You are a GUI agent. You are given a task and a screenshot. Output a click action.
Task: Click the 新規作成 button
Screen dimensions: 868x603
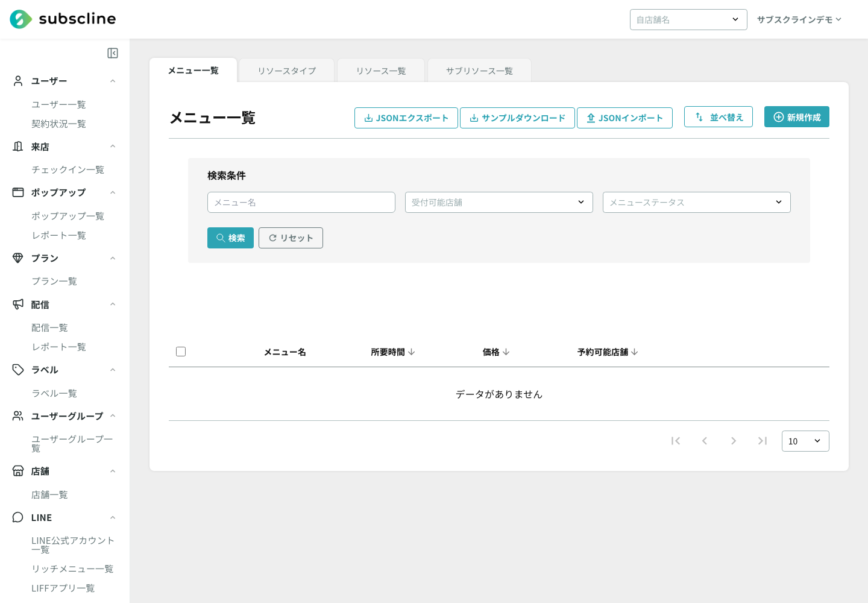pyautogui.click(x=797, y=117)
